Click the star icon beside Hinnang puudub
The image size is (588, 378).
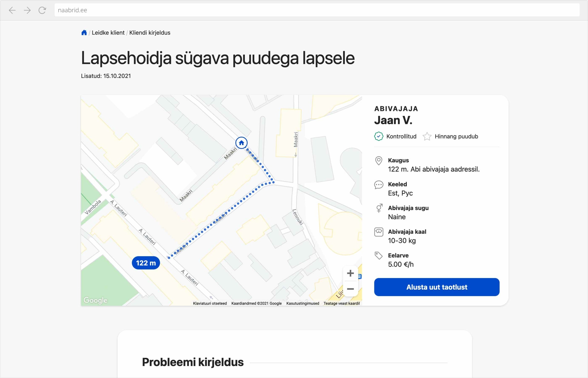pos(427,136)
